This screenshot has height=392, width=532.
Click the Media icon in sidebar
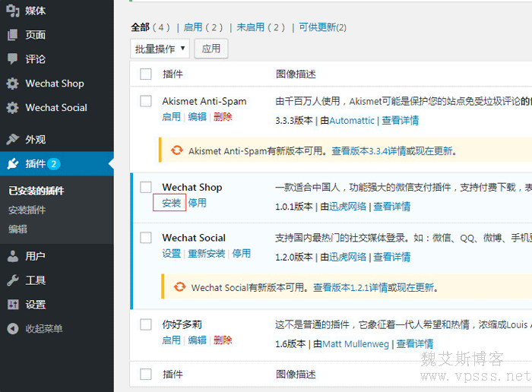pos(12,11)
